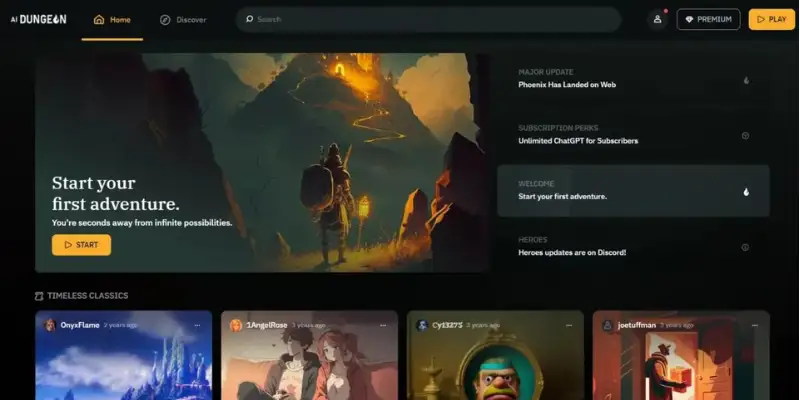Open 1AngelRose's card options menu
The width and height of the screenshot is (800, 400).
(x=383, y=326)
